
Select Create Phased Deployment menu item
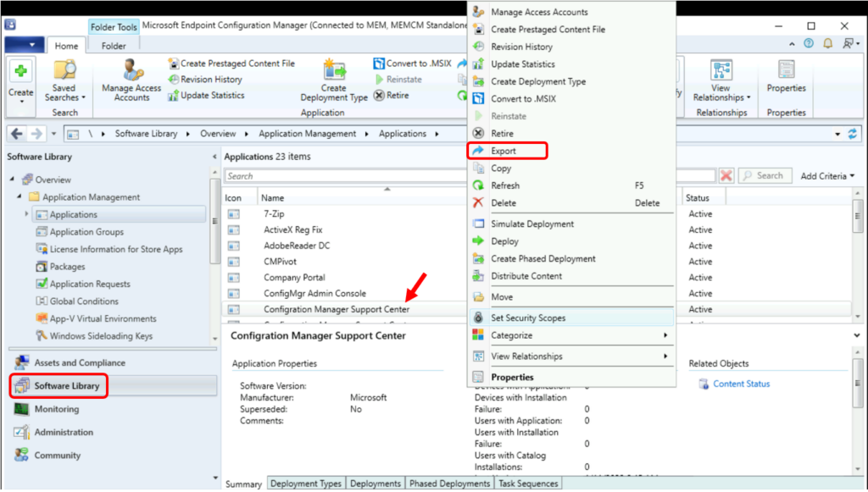[x=572, y=259]
